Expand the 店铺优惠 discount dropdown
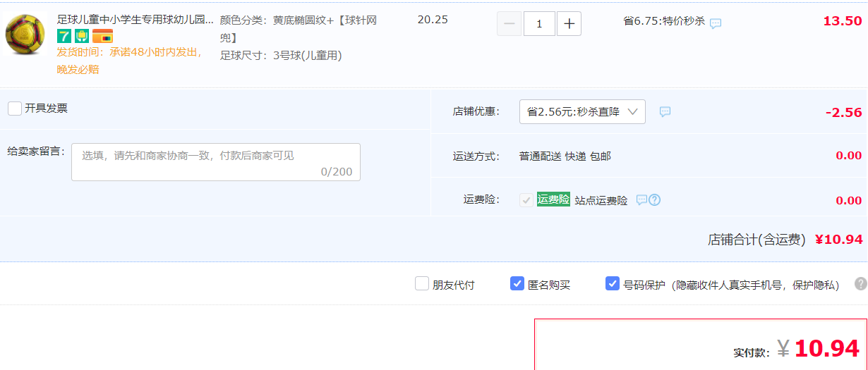The height and width of the screenshot is (370, 868). (x=582, y=111)
